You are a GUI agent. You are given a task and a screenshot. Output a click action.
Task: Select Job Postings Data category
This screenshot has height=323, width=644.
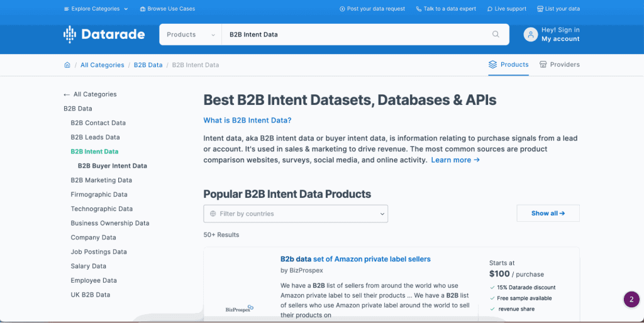99,252
